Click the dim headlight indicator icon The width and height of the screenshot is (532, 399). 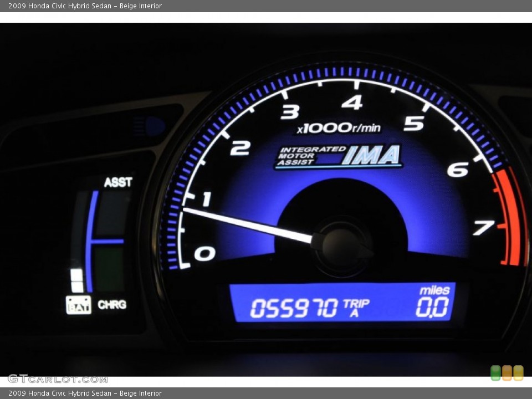point(149,126)
